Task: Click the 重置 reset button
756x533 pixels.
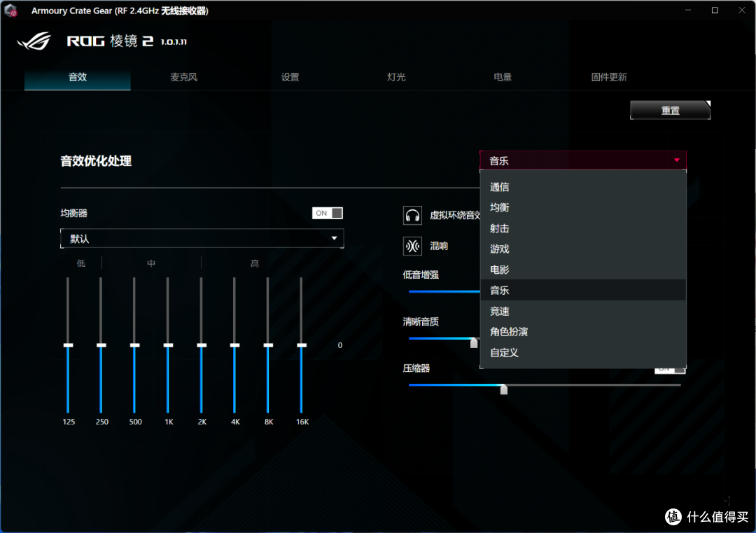Action: tap(670, 111)
